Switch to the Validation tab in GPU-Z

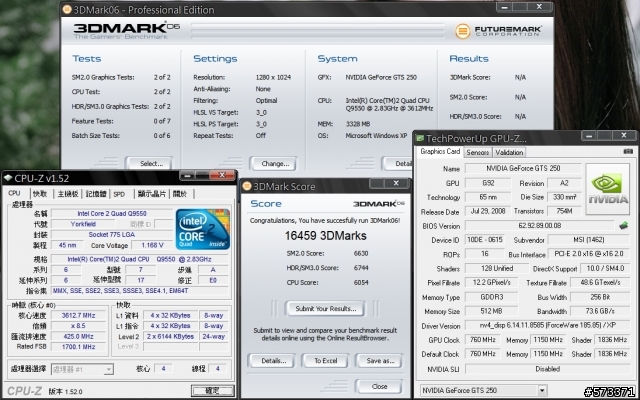pos(509,152)
